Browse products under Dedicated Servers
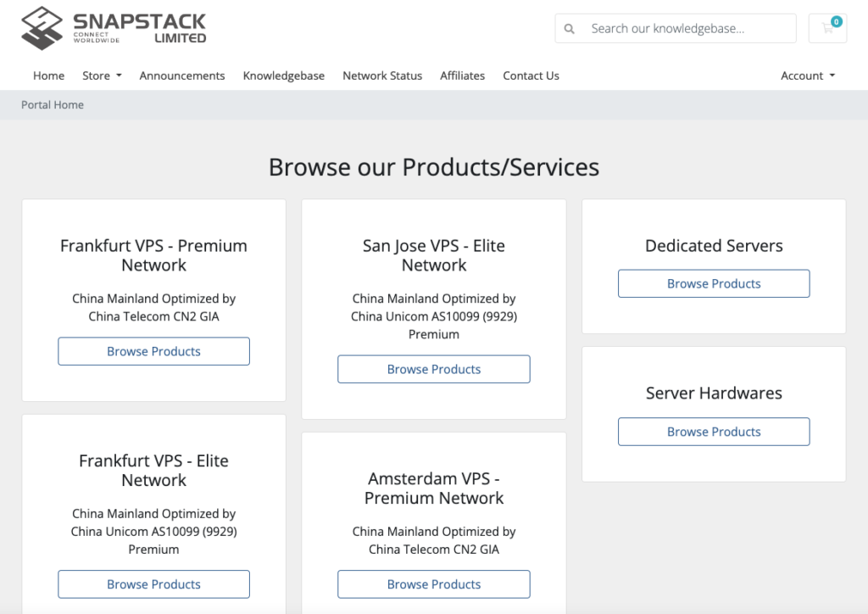868x614 pixels. pyautogui.click(x=714, y=283)
